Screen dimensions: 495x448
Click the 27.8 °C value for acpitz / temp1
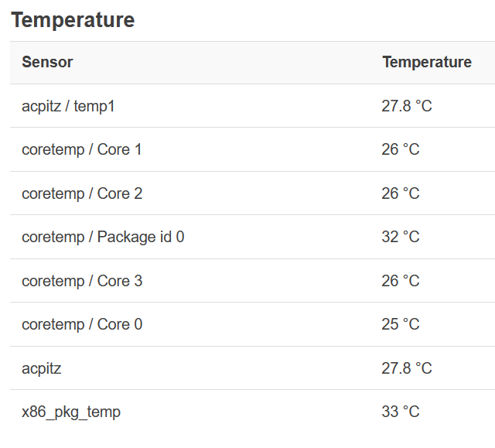tap(406, 106)
